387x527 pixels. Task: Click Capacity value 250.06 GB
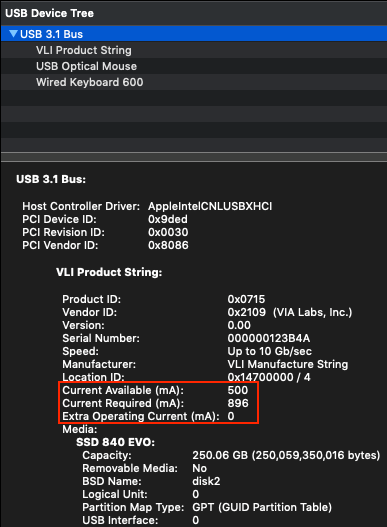[x=286, y=455]
